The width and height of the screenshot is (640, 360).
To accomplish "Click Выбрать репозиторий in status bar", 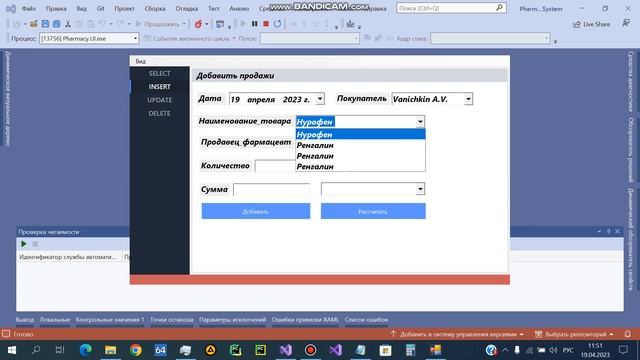I will (x=574, y=334).
